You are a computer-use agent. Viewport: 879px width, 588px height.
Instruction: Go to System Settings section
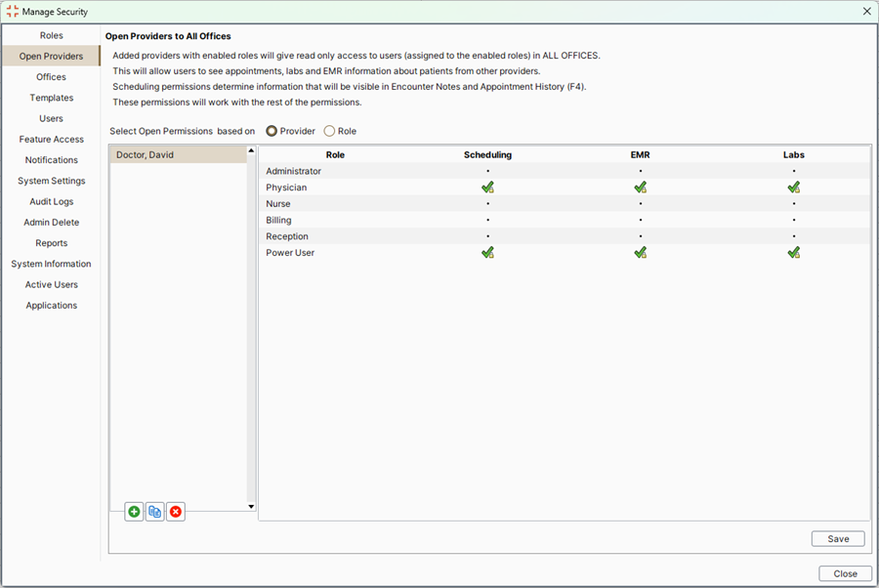click(x=51, y=181)
